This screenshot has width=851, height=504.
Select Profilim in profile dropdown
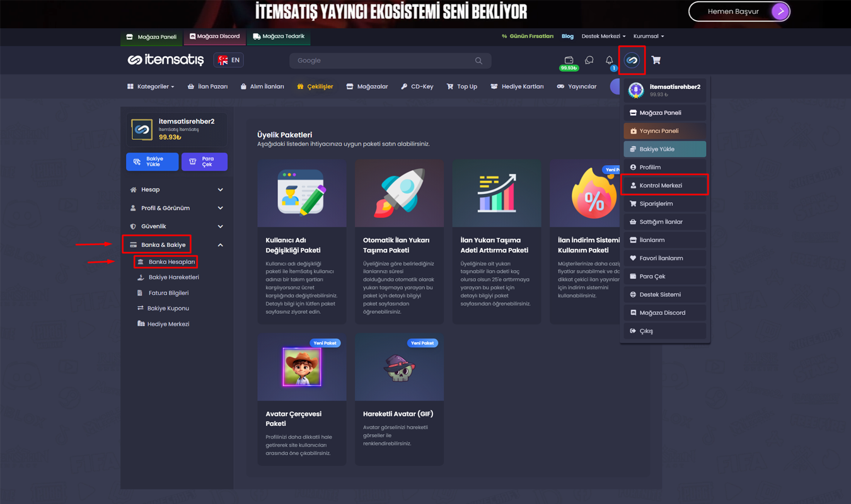click(x=664, y=168)
